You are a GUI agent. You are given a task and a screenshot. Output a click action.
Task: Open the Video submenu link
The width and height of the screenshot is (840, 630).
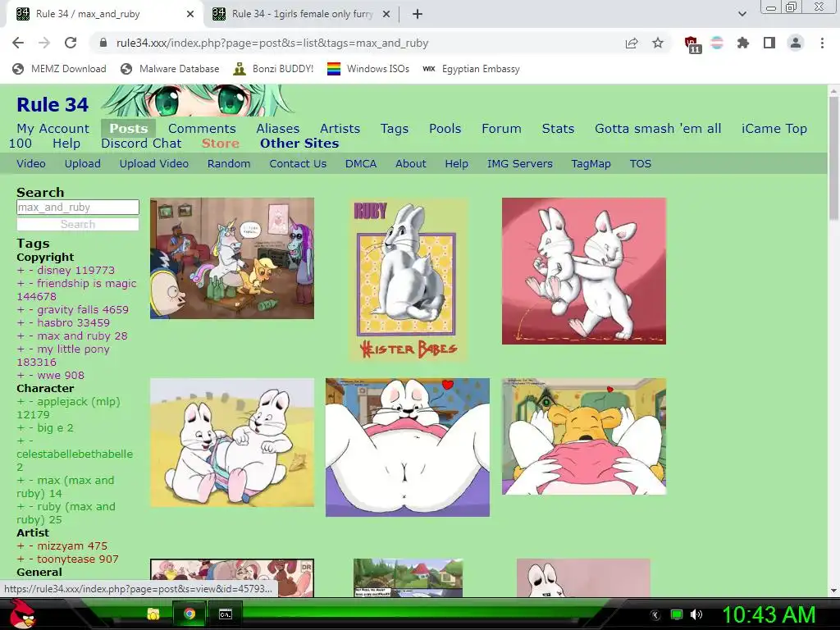[x=31, y=164]
